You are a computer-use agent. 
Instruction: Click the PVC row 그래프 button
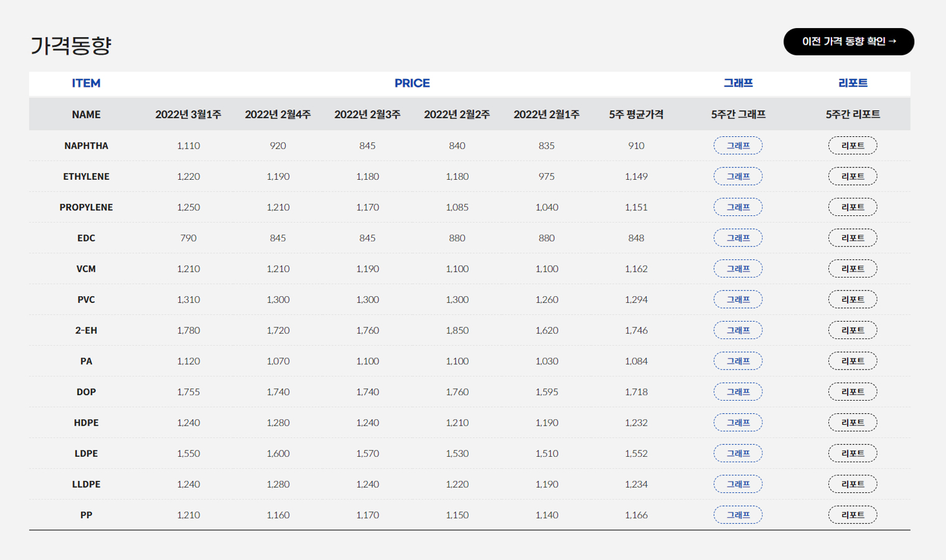point(738,299)
